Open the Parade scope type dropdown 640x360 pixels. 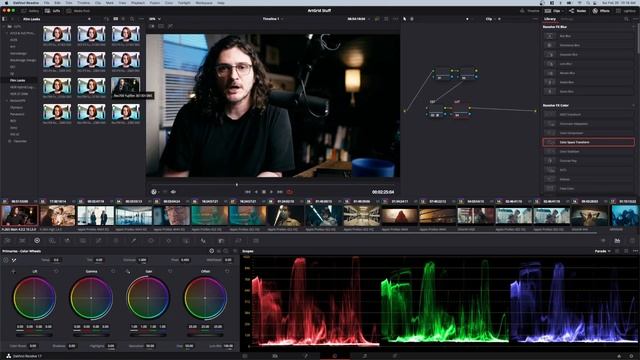point(602,251)
